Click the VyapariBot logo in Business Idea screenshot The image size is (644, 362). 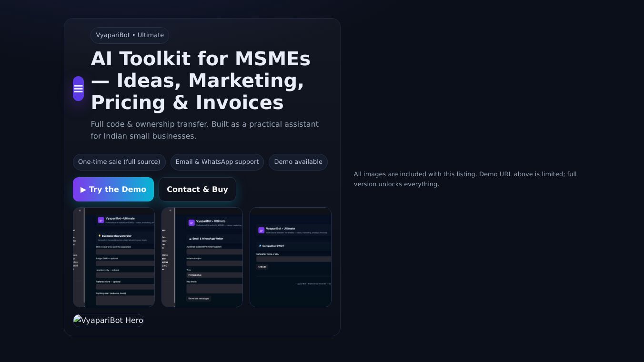pos(101,220)
